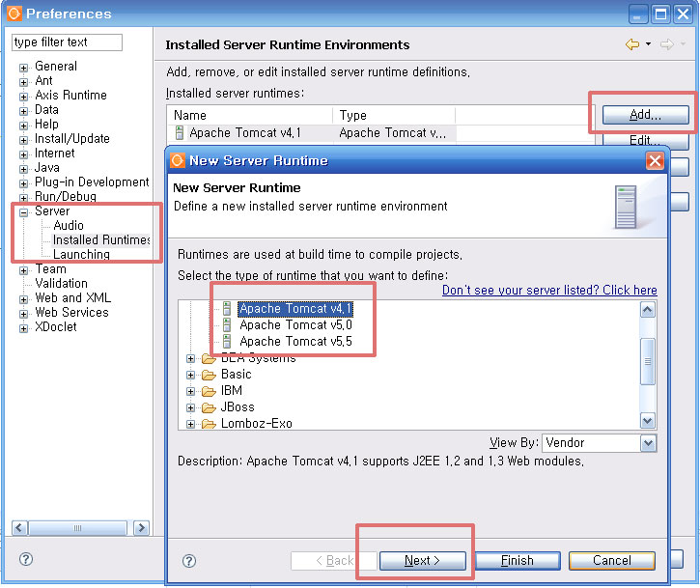700x588 pixels.
Task: Open the back history dropdown arrow
Action: pos(648,44)
